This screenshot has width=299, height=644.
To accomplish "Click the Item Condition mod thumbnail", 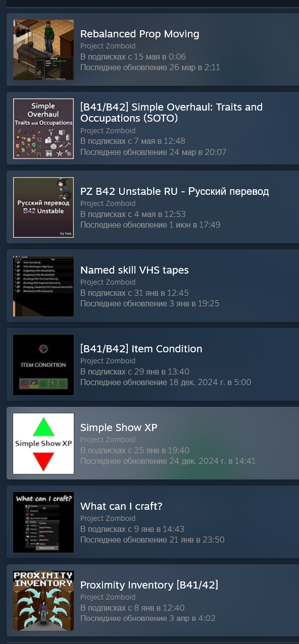I will click(x=43, y=365).
